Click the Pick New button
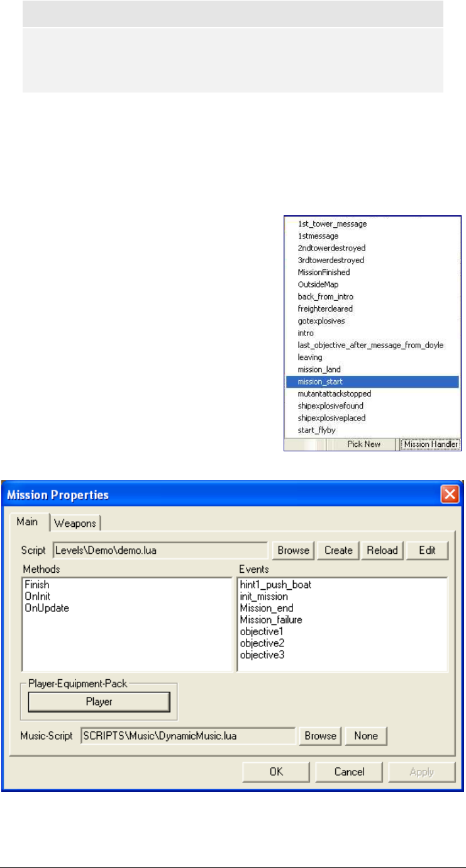Screen dimensions: 466x868 [x=363, y=444]
